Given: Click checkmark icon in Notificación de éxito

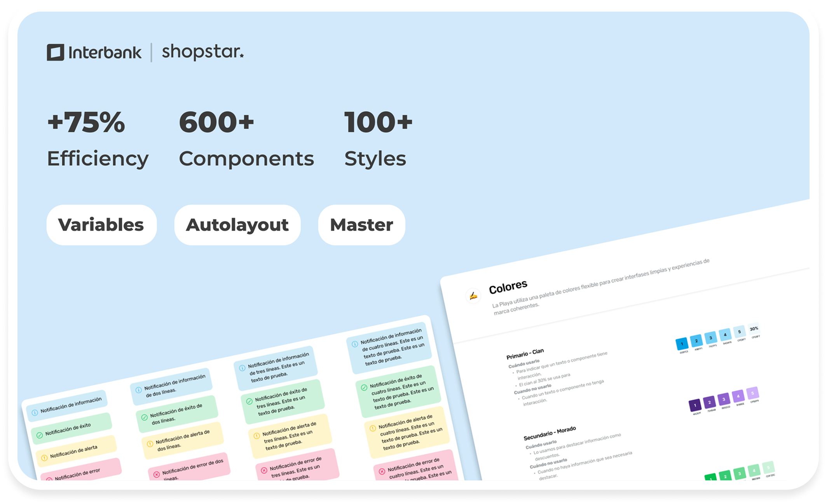Looking at the screenshot, I should pyautogui.click(x=39, y=435).
